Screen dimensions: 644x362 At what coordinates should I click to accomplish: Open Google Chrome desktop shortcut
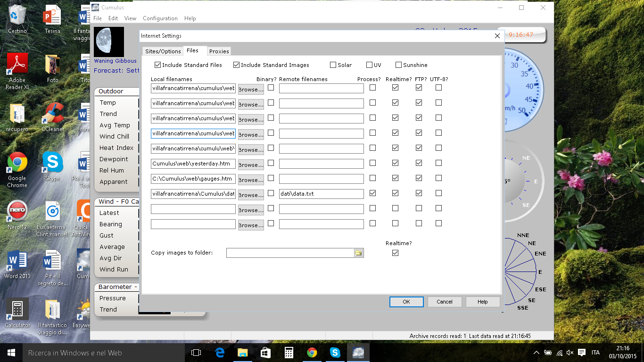pos(17,163)
